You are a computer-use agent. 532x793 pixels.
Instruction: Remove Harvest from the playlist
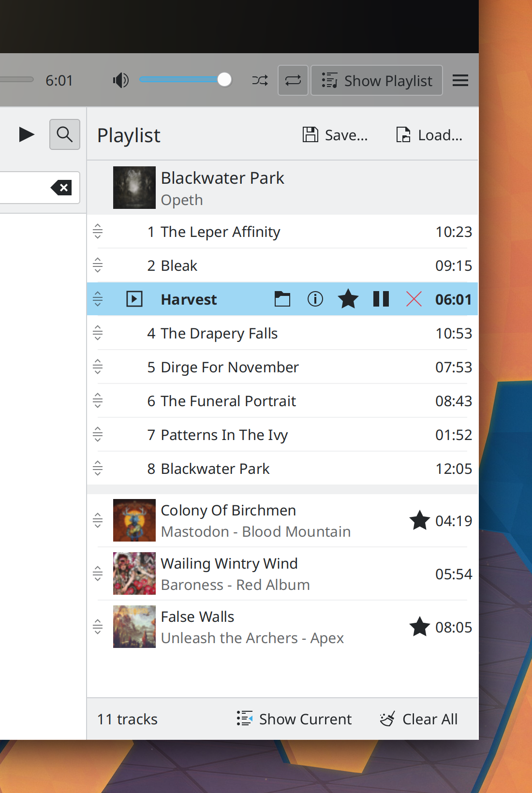(414, 299)
